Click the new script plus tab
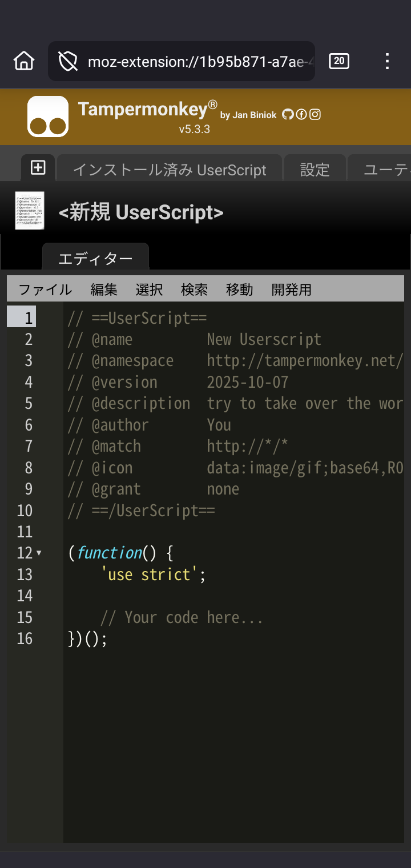 38,168
